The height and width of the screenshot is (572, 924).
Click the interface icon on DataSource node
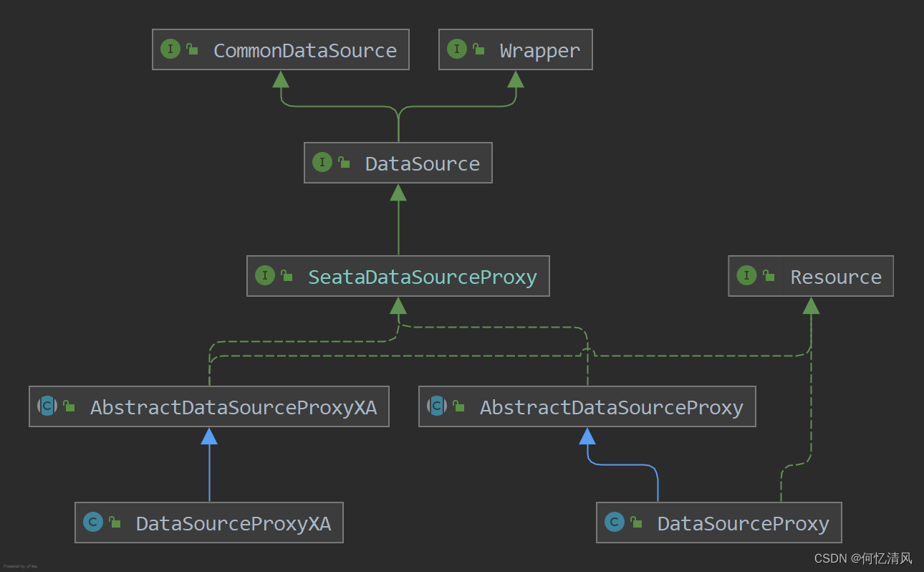(x=322, y=163)
